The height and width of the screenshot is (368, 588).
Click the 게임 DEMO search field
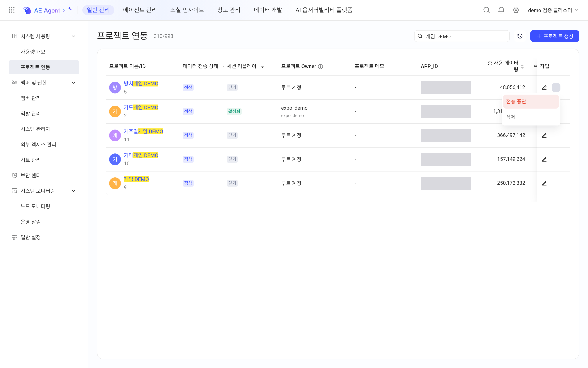click(x=462, y=36)
